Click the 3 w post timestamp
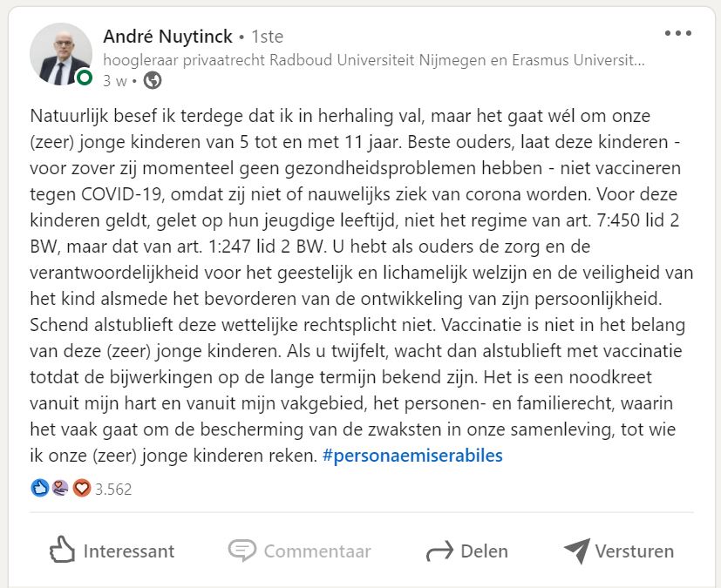The image size is (721, 588). pos(114,81)
